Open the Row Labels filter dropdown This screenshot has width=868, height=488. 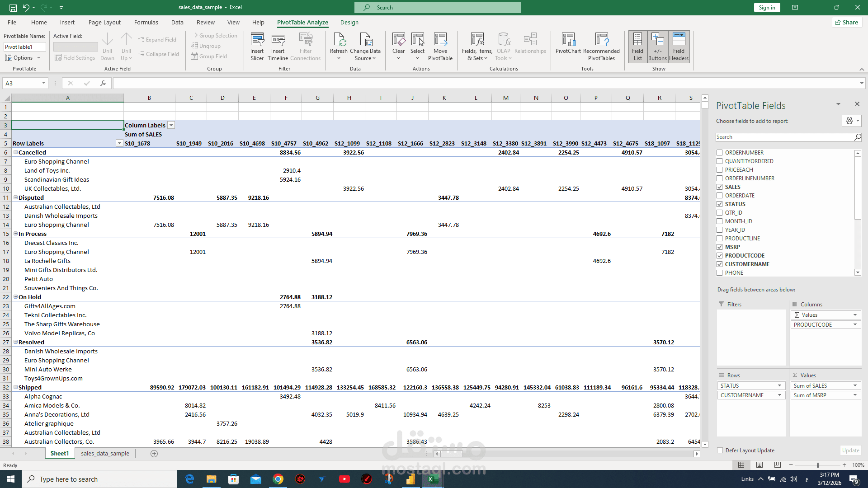pos(119,143)
